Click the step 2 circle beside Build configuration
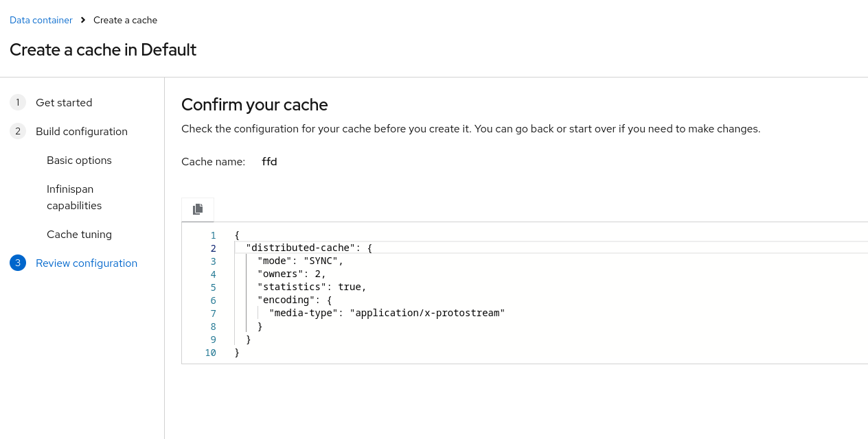This screenshot has height=439, width=868. pyautogui.click(x=17, y=131)
